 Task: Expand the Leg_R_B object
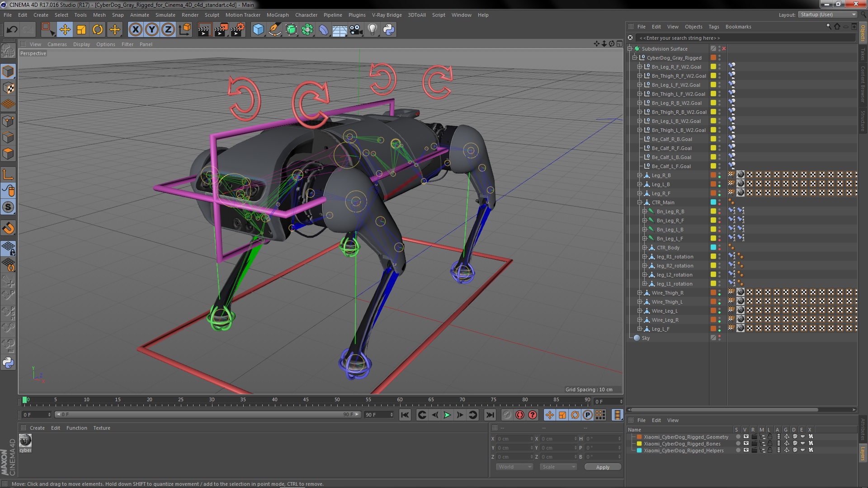pos(640,175)
